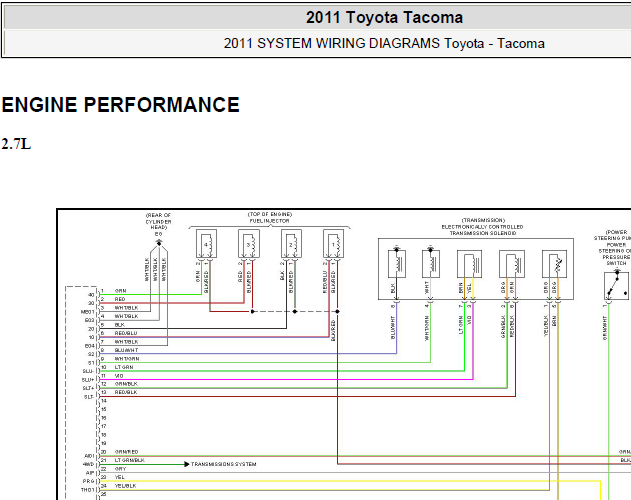Click the SLU- terminal label

click(x=88, y=371)
